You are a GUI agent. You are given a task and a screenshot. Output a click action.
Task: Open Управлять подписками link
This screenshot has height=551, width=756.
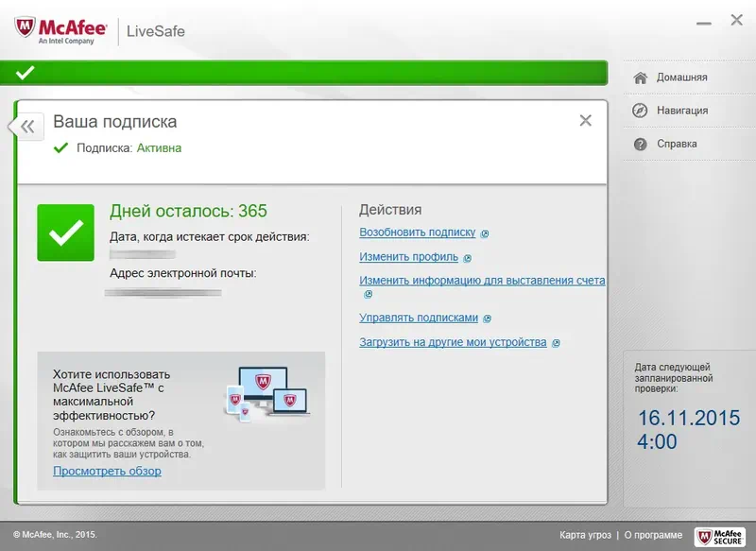click(x=419, y=318)
